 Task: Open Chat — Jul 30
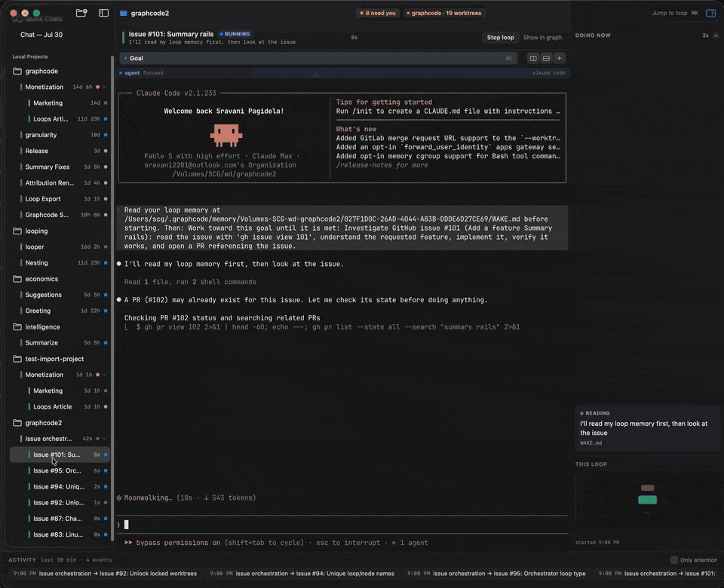pyautogui.click(x=41, y=35)
